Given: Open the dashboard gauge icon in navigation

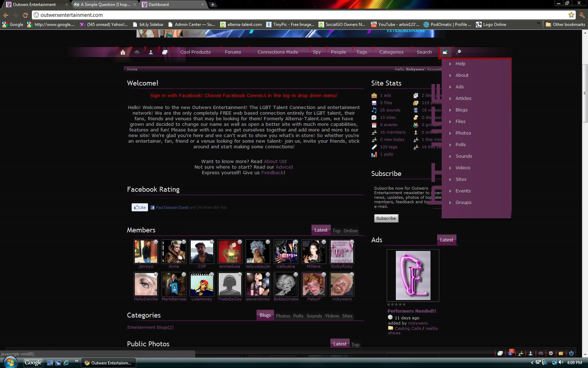Looking at the screenshot, I should click(137, 52).
